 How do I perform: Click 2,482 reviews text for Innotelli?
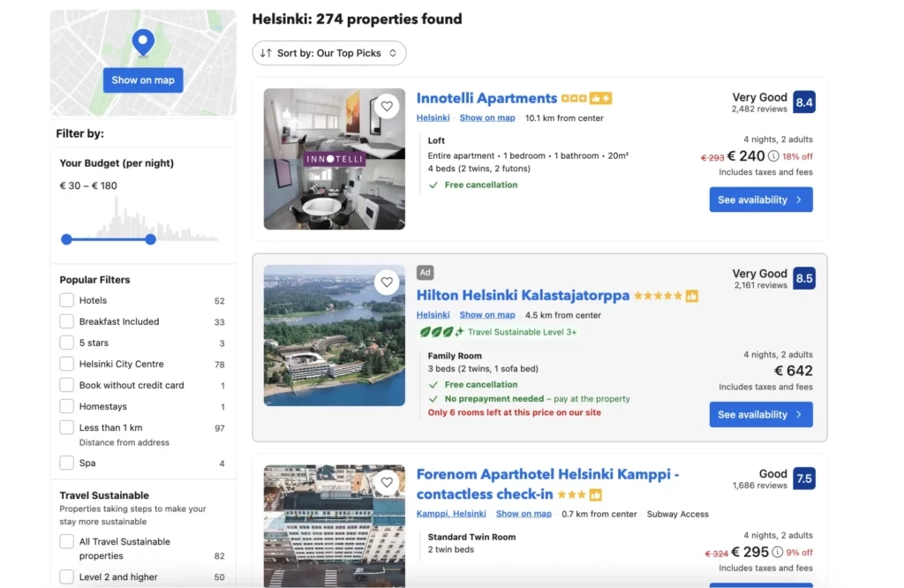point(759,109)
